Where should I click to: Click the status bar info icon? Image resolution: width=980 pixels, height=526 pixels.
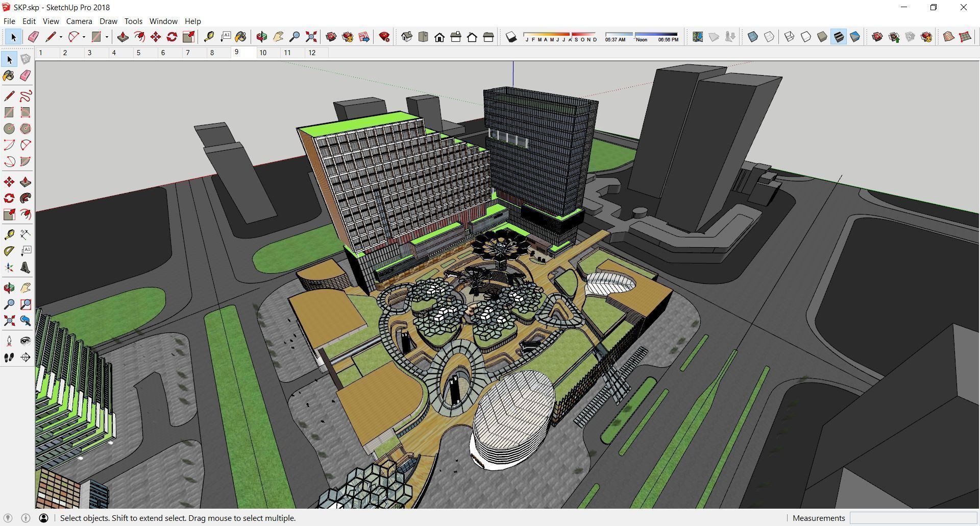[26, 518]
